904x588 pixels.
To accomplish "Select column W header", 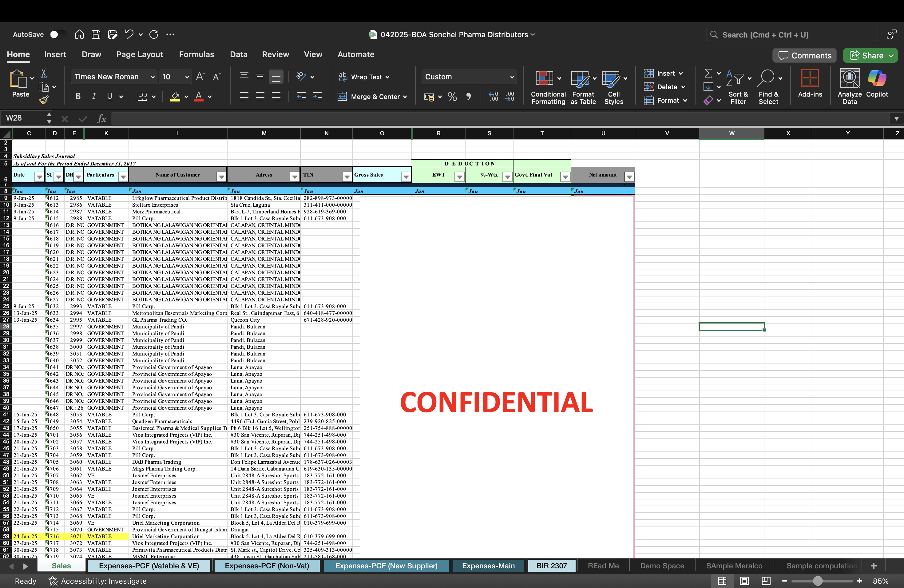I will click(x=732, y=133).
